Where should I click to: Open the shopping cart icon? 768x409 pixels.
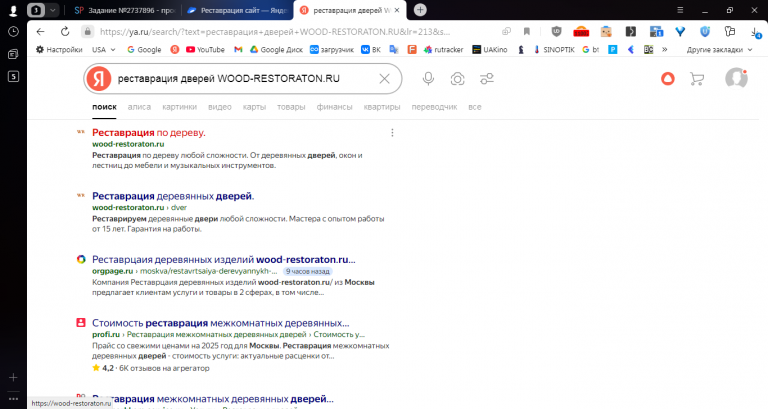click(x=696, y=78)
